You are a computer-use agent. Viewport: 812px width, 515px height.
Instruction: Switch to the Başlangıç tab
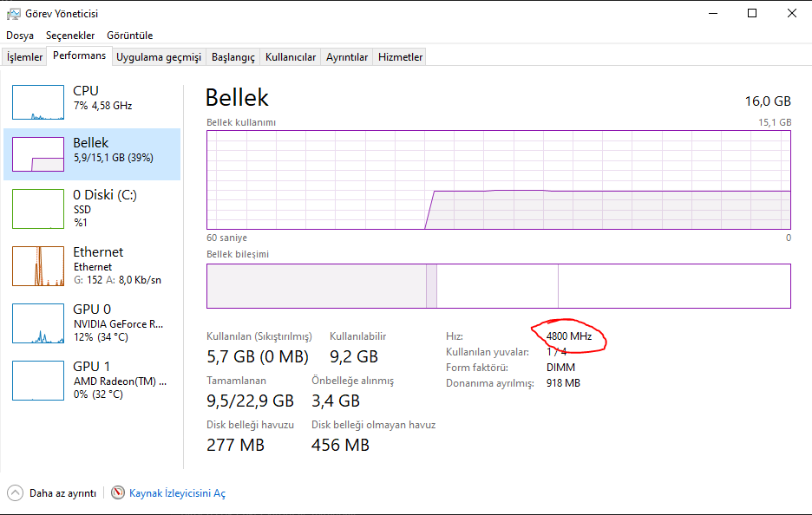[x=234, y=57]
